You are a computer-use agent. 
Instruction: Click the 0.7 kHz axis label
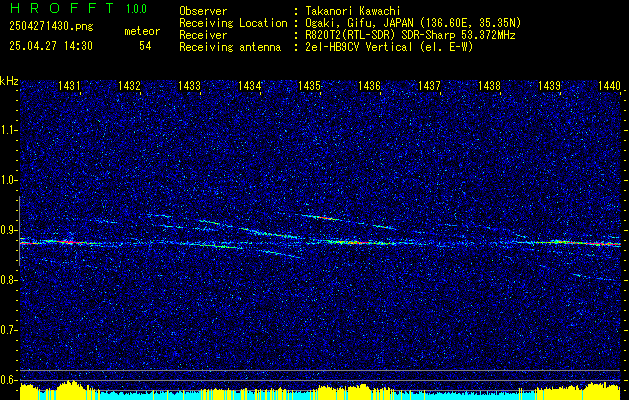(9, 330)
